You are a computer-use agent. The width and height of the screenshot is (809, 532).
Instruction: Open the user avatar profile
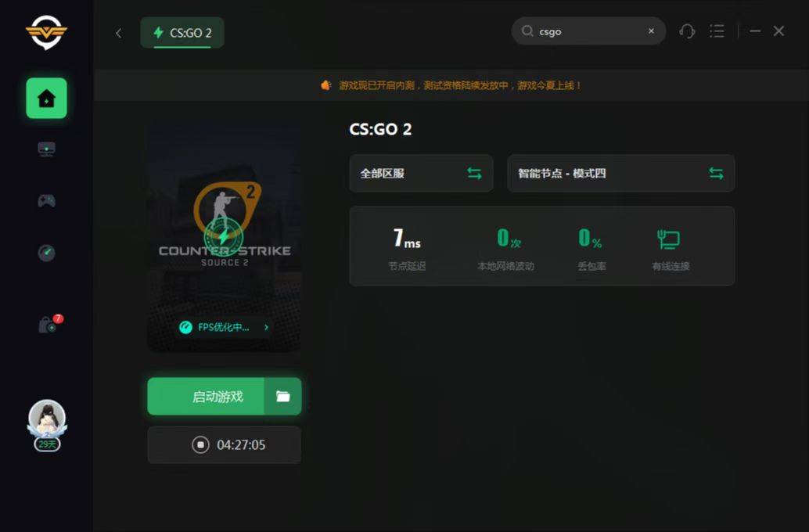[x=47, y=419]
